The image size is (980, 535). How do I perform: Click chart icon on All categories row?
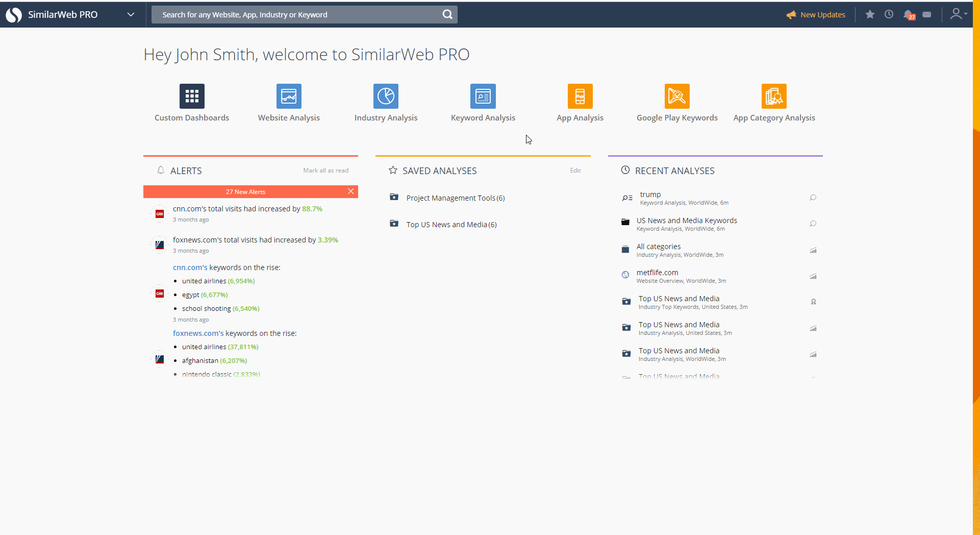813,250
